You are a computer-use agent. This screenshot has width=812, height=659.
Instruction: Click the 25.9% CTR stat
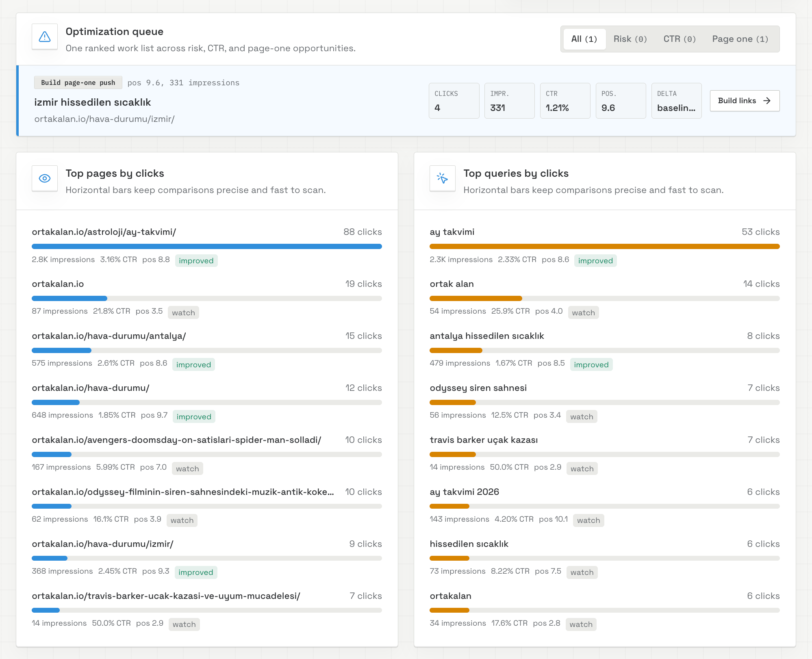[x=510, y=311]
